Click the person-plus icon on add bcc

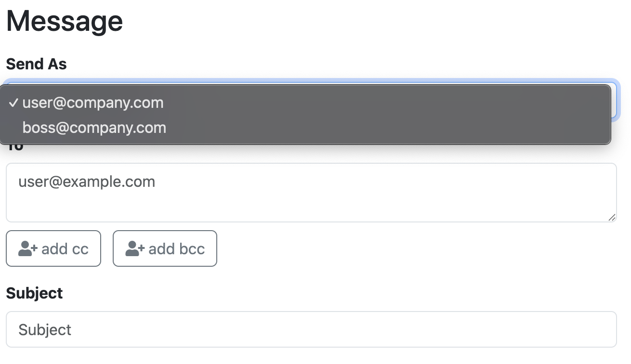[x=135, y=249]
